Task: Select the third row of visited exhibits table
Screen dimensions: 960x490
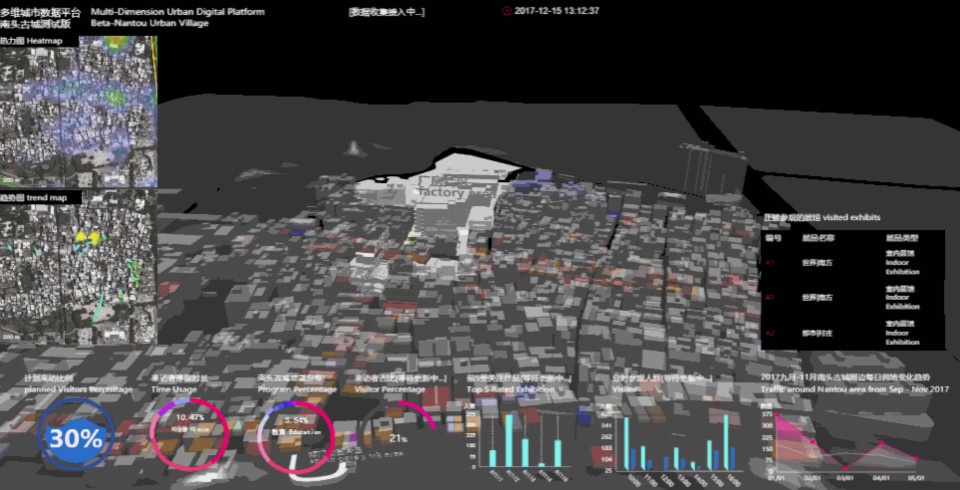Action: 852,331
